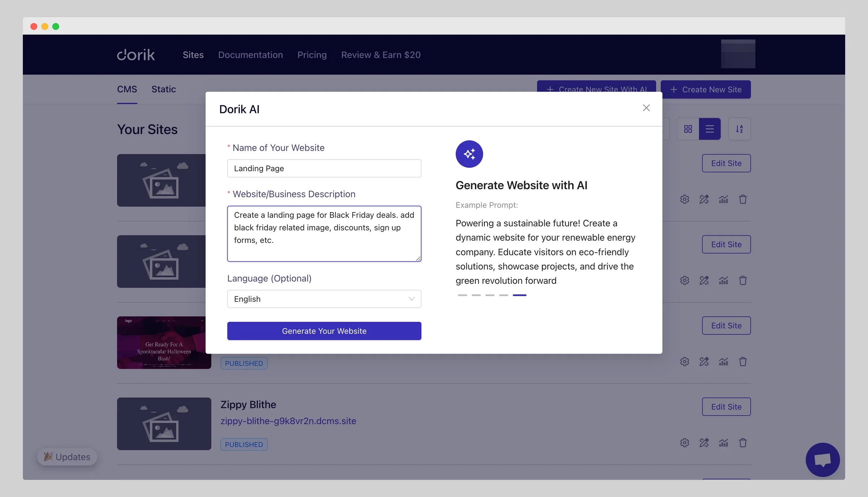868x497 pixels.
Task: Click Edit Site on the topmost site row
Action: click(x=726, y=163)
